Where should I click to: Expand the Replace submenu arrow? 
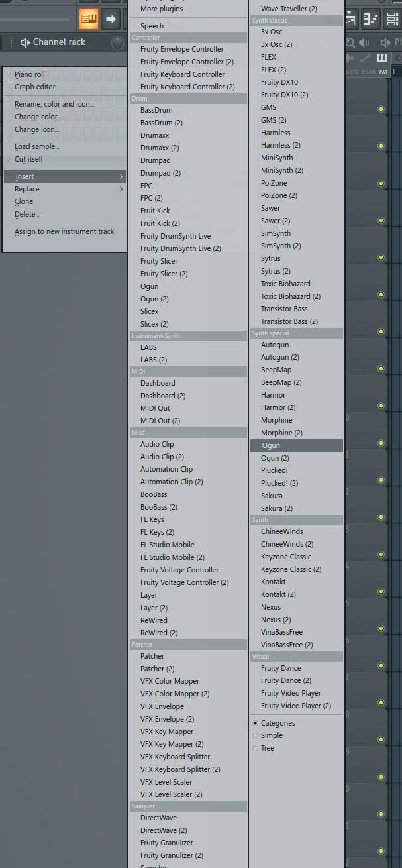(121, 189)
